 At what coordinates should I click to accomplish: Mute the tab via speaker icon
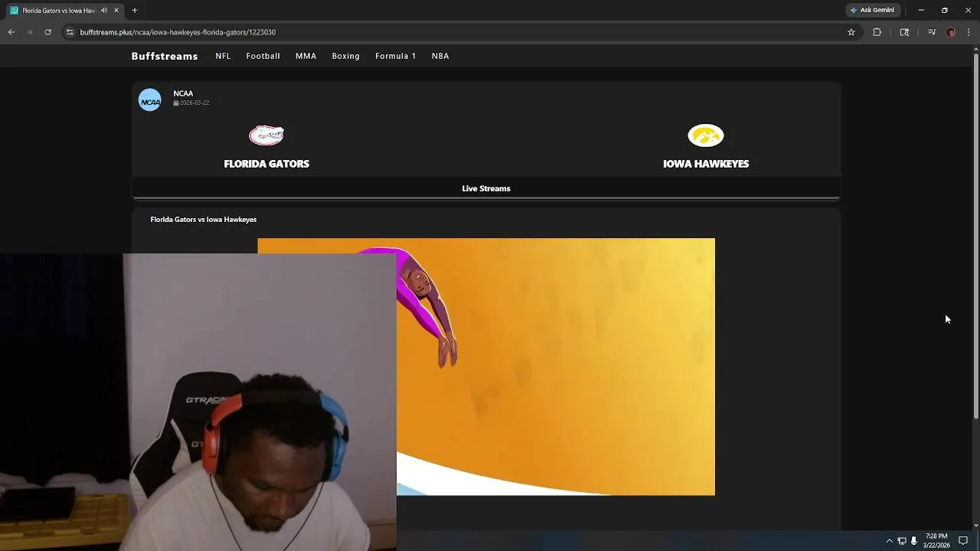pos(104,11)
